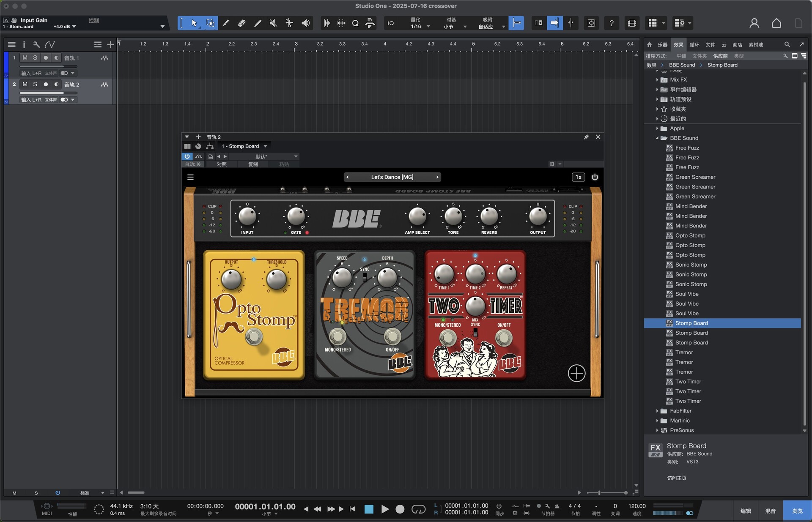Screen dimensions: 812x522
Task: Open the user account icon
Action: point(754,23)
